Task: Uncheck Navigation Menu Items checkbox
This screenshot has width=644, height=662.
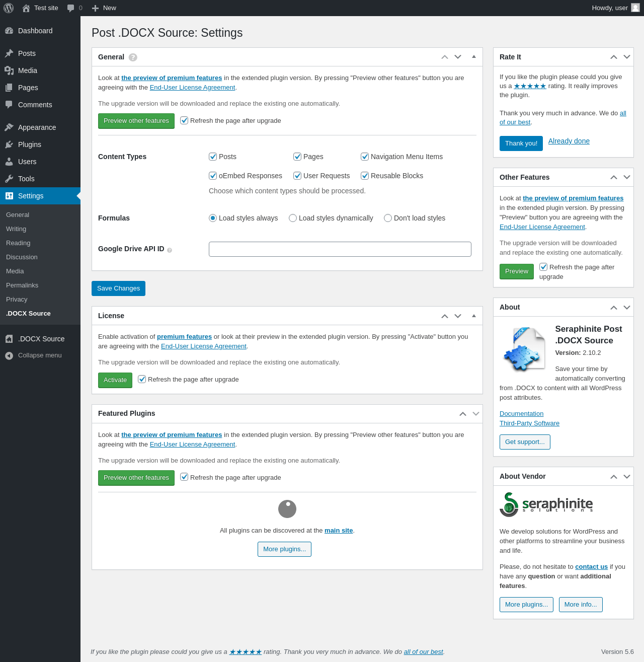Action: point(365,157)
